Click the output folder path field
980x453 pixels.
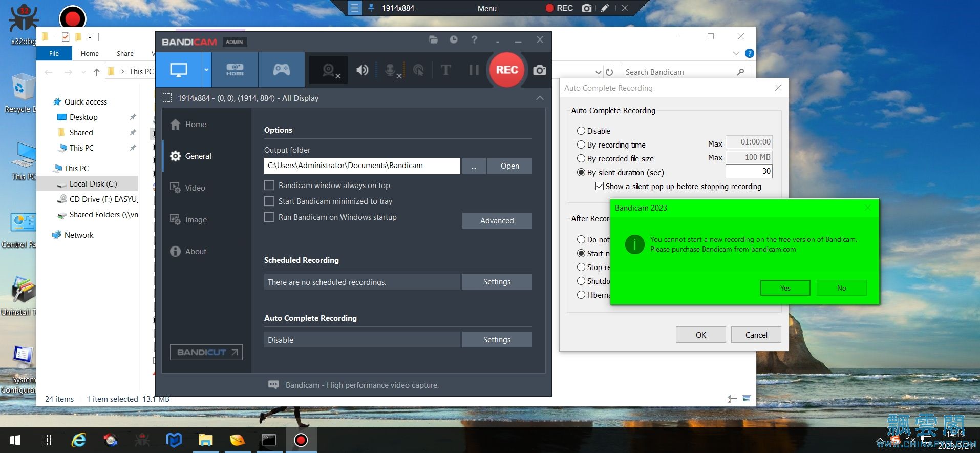(x=362, y=166)
